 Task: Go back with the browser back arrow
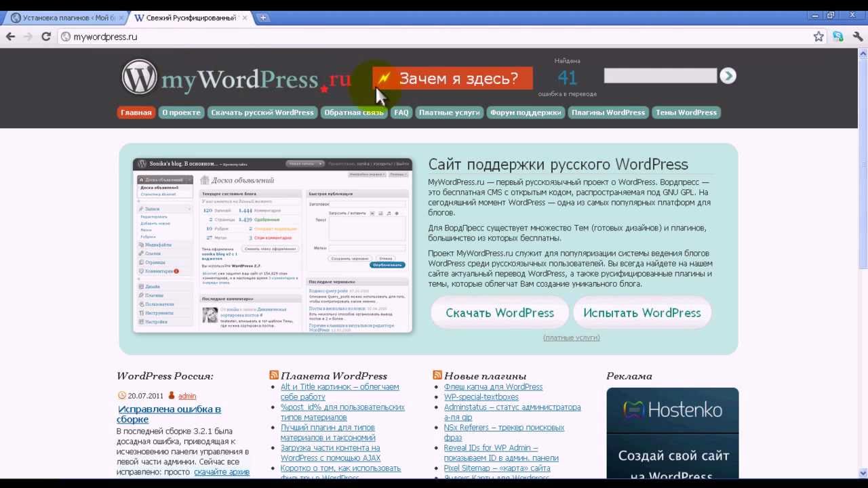pos(10,37)
